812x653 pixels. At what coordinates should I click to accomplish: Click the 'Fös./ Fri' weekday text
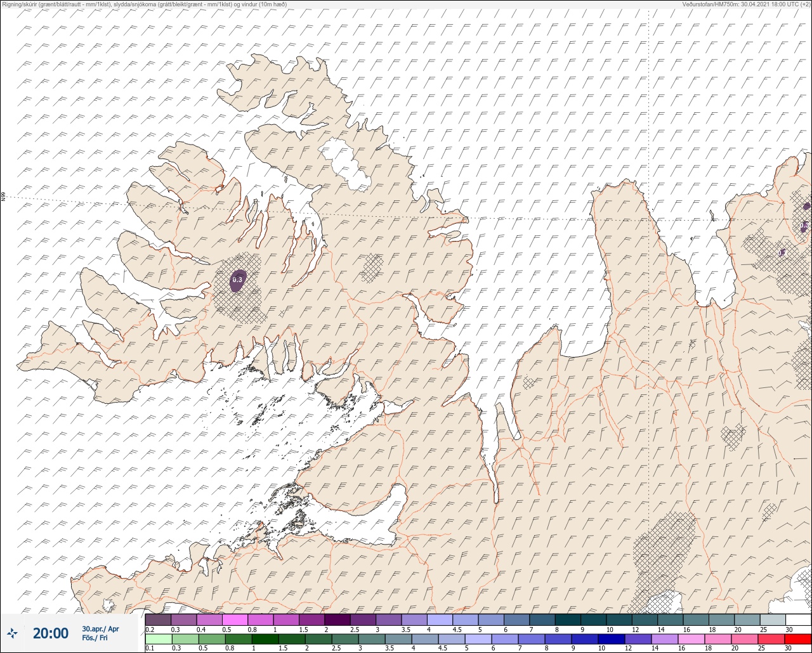click(95, 638)
